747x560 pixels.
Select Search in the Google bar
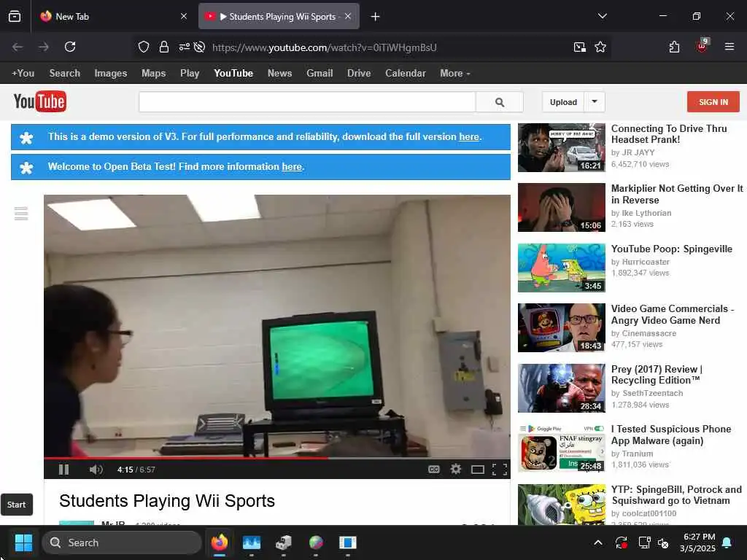coord(65,74)
